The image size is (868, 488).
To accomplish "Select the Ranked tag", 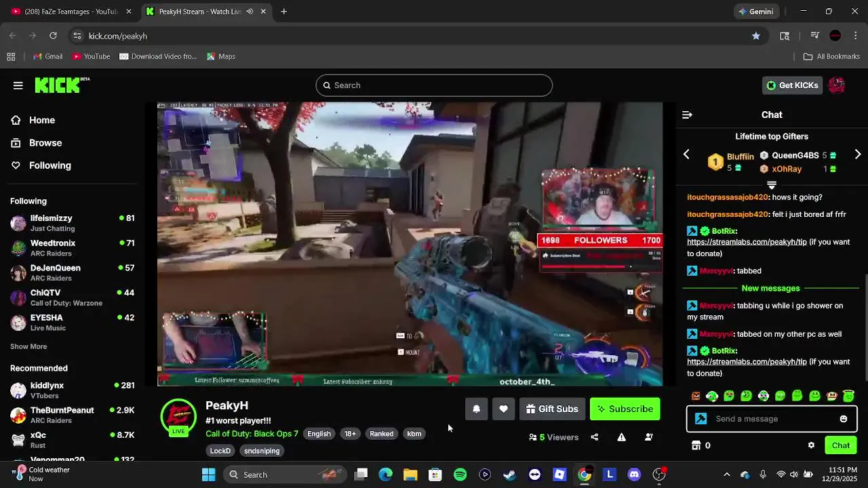I will point(381,434).
